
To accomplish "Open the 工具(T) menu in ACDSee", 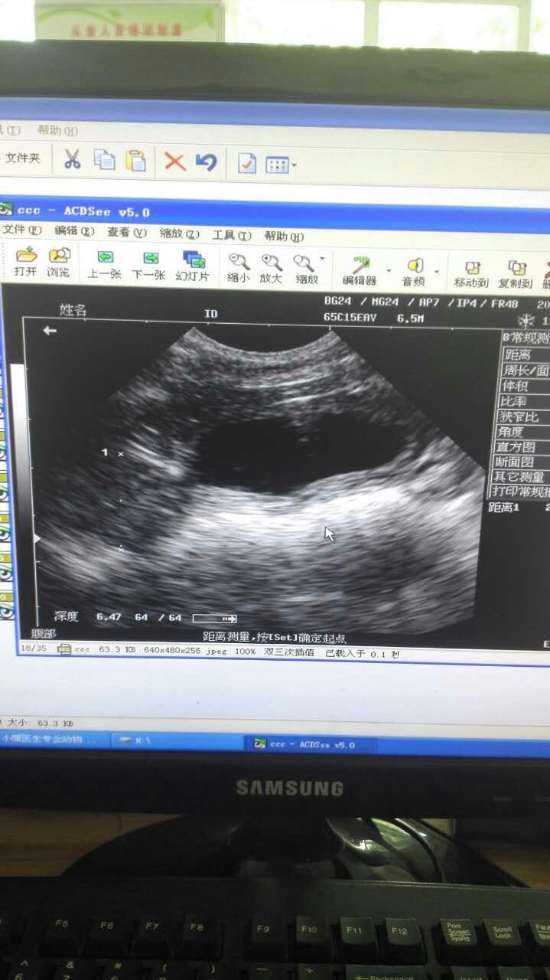I will pyautogui.click(x=232, y=235).
